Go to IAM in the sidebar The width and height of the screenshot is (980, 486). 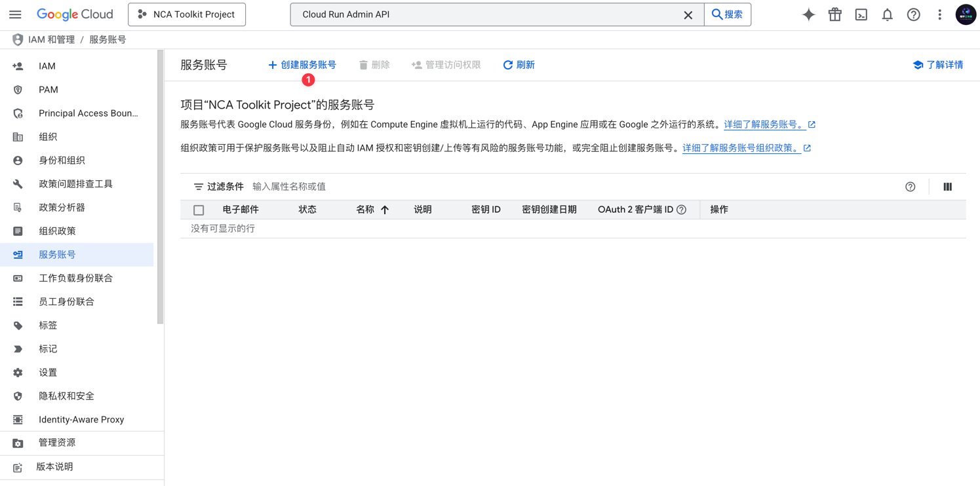tap(47, 65)
